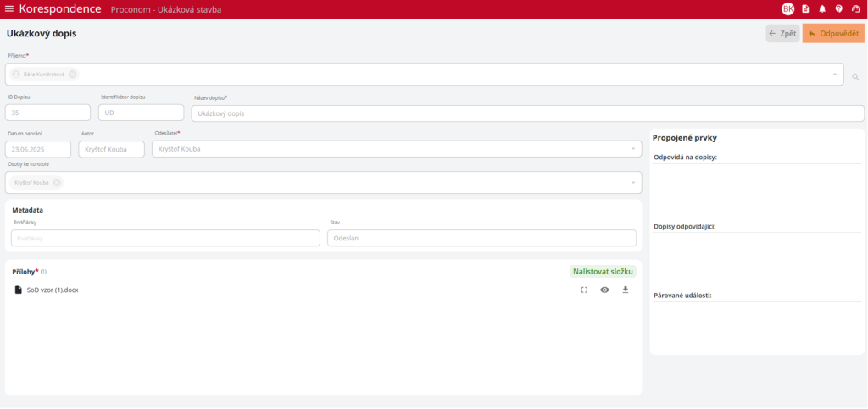Click the Odpovědět reply button
Viewport: 868px width, 409px height.
[833, 34]
